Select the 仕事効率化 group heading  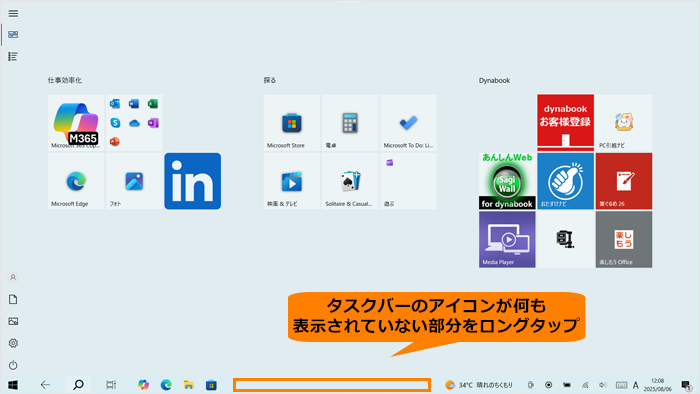pyautogui.click(x=65, y=80)
